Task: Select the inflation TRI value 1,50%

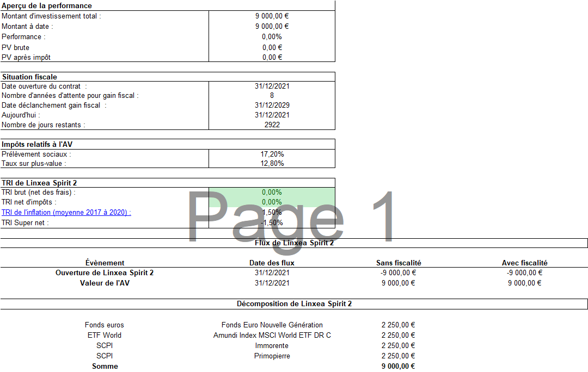Action: tap(272, 213)
